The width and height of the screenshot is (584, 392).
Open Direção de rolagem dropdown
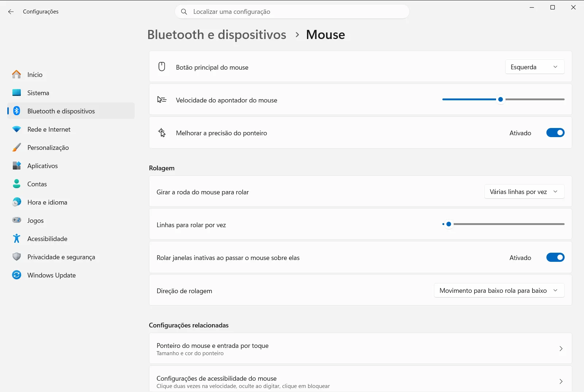point(499,290)
